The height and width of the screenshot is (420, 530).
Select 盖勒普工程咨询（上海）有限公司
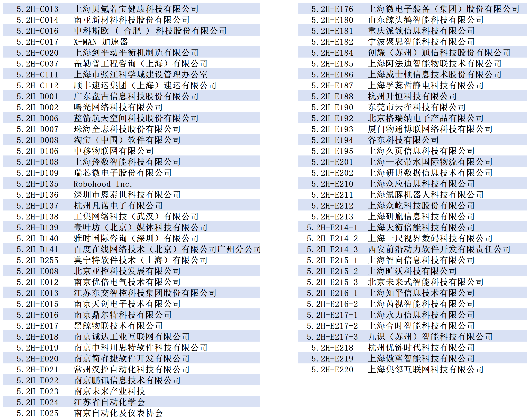tap(141, 64)
